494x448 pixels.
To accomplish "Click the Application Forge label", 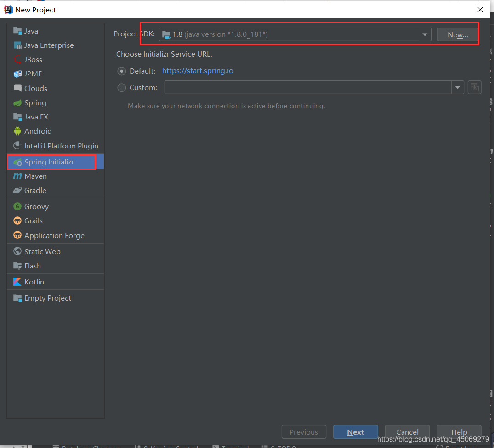I will [x=55, y=236].
